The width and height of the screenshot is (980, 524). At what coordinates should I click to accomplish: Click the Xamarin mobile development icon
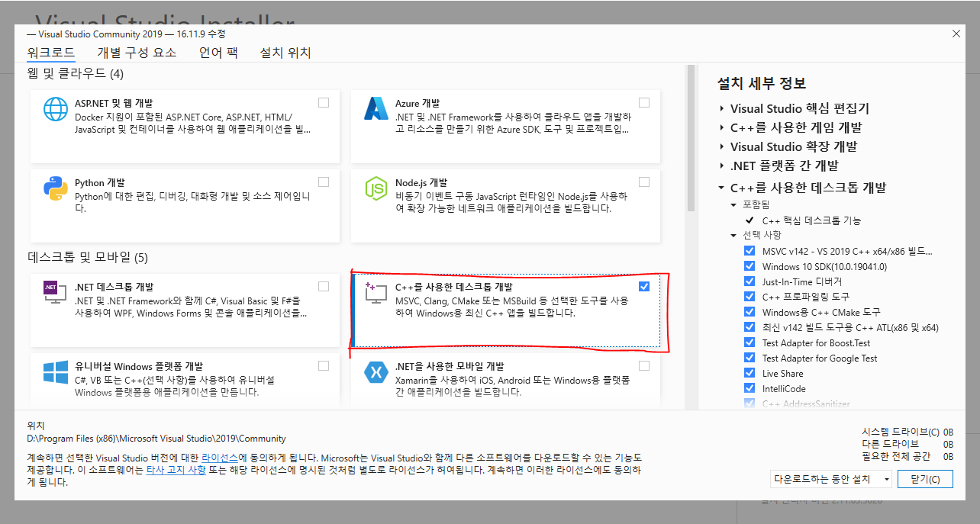(376, 372)
